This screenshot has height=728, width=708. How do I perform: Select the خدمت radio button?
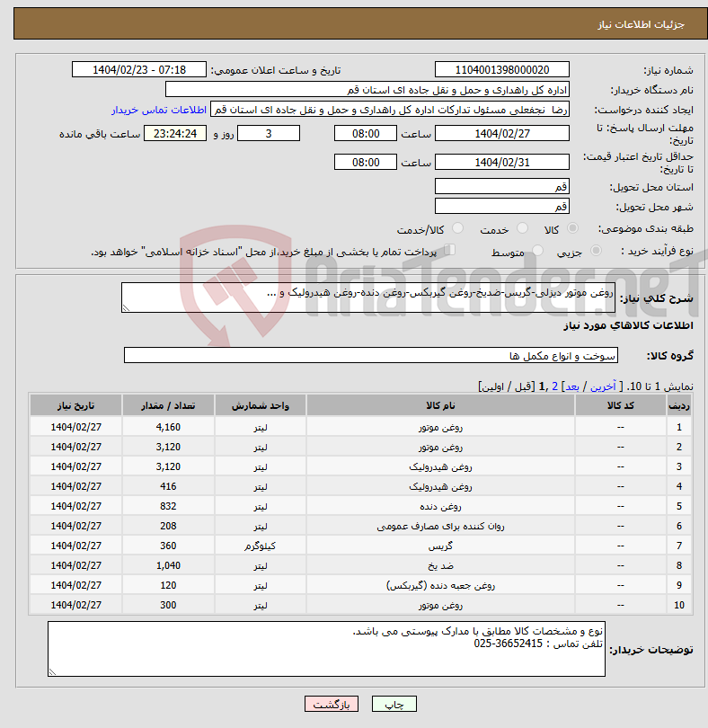[522, 228]
